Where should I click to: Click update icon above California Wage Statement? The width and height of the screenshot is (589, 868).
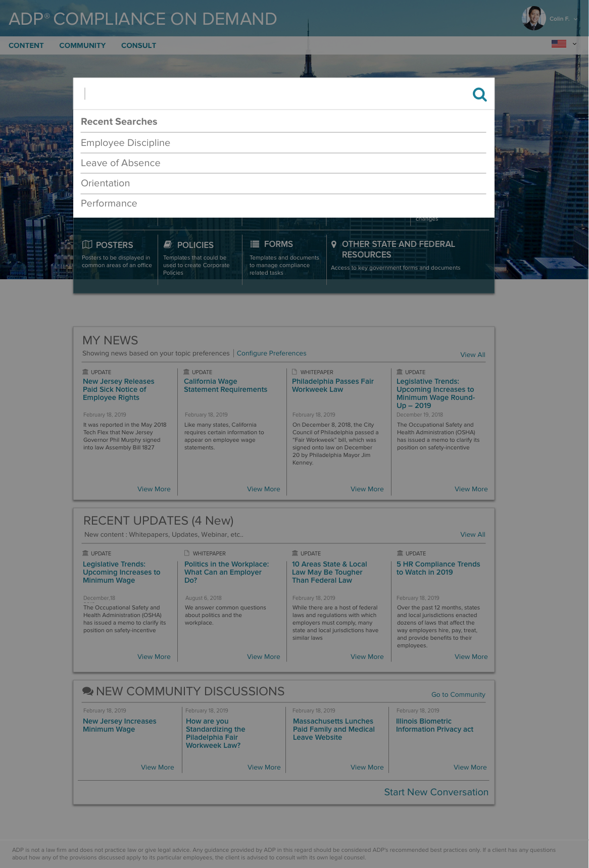[x=186, y=372]
